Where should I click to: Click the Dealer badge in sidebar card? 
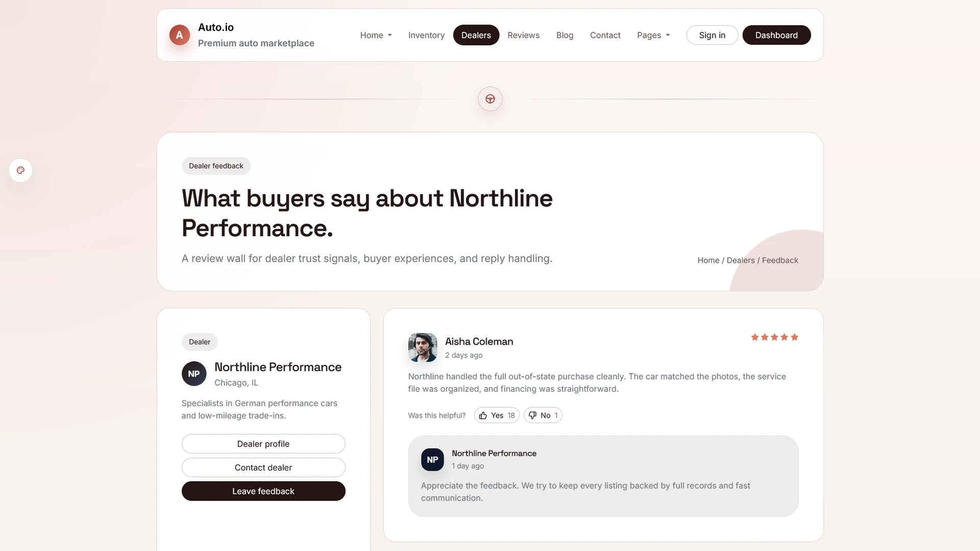[200, 342]
